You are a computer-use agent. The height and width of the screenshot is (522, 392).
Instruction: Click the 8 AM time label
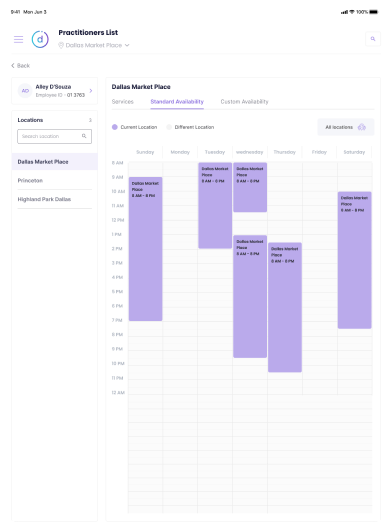point(118,163)
